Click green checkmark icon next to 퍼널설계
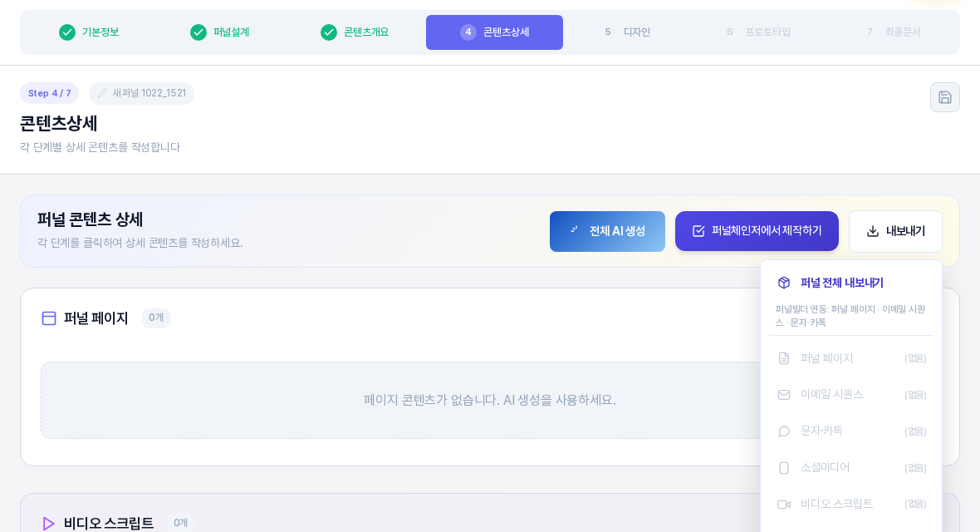This screenshot has width=980, height=532. pos(198,32)
